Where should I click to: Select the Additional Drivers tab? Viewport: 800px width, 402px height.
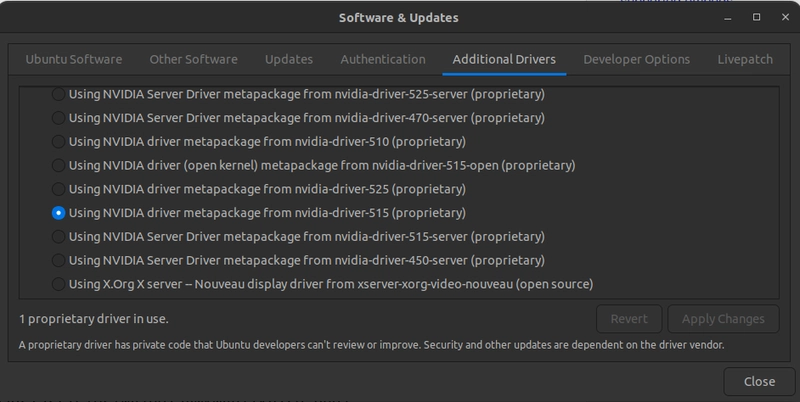coord(504,60)
